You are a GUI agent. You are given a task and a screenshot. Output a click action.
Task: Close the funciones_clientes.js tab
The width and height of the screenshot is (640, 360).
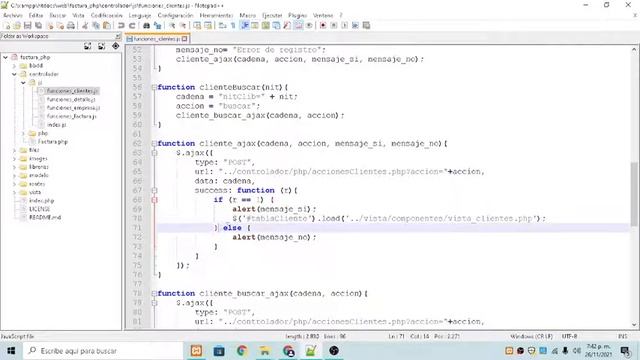[184, 39]
